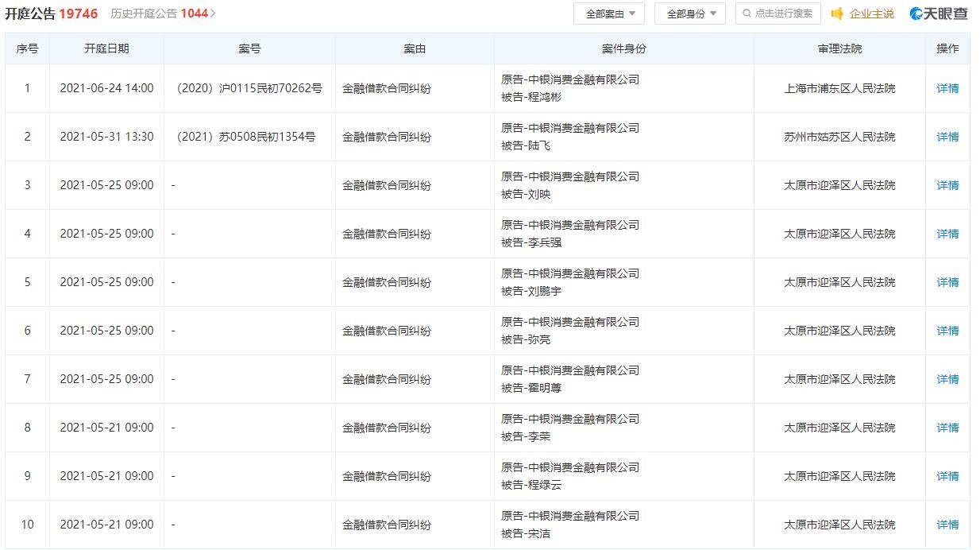Viewport: 980px width, 550px height.
Task: View 详情 for defendant 刘鹏宇
Action: point(947,282)
